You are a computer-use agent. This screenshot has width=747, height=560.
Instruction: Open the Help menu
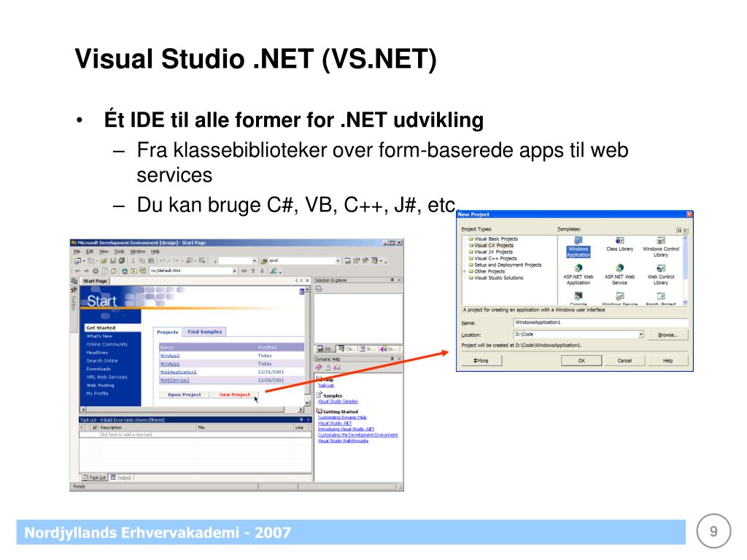[x=155, y=252]
